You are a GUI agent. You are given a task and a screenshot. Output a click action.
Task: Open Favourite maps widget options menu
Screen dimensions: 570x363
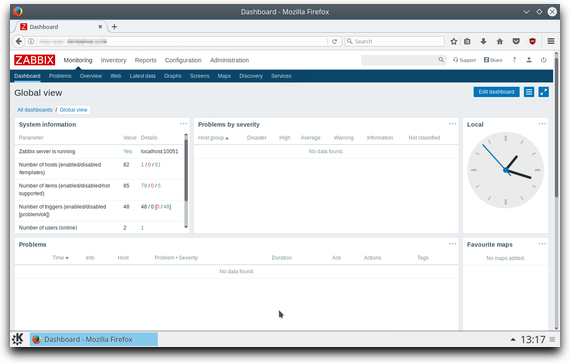[x=542, y=244]
